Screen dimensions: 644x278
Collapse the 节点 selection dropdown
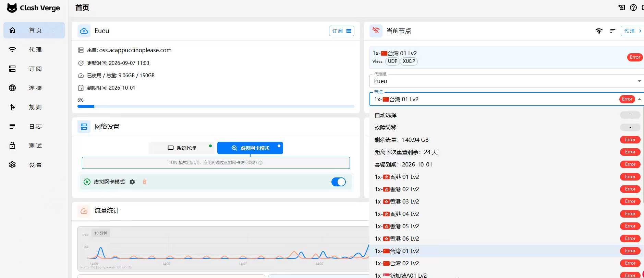(640, 99)
